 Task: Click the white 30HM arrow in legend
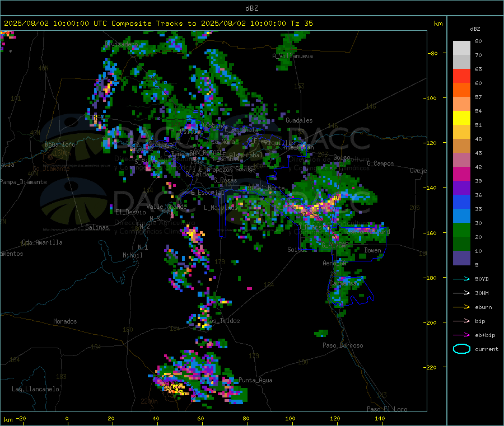(x=461, y=293)
